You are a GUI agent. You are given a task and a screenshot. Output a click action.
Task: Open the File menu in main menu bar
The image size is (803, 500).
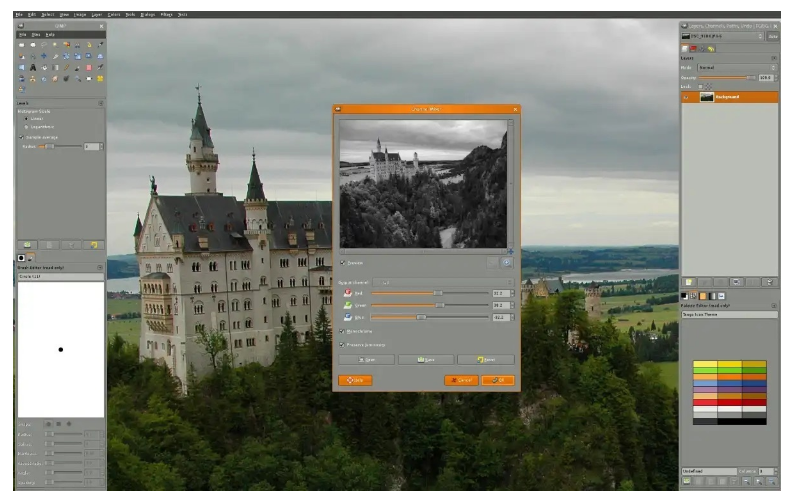tap(19, 14)
